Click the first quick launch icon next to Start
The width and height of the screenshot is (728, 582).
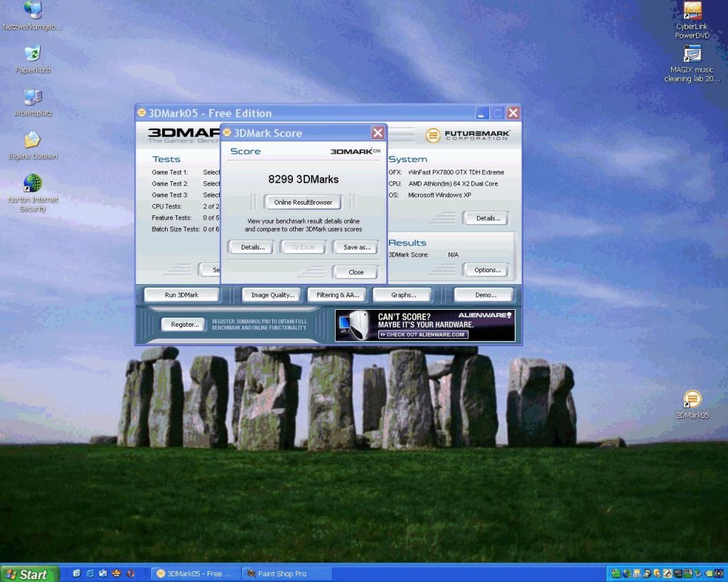tap(77, 573)
